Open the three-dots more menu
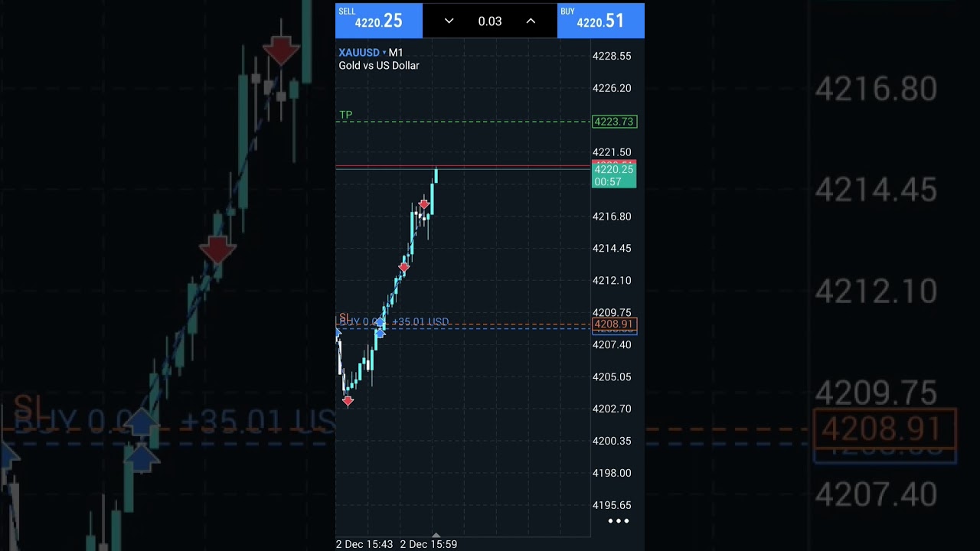 click(618, 521)
